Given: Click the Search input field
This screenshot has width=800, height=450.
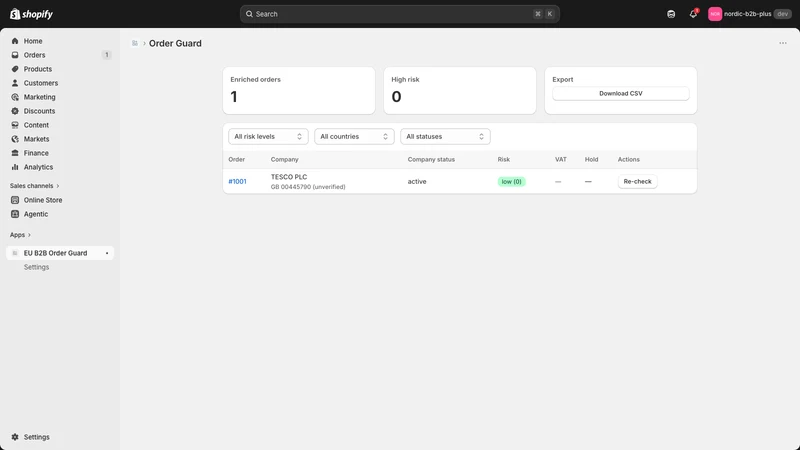Looking at the screenshot, I should click(399, 14).
